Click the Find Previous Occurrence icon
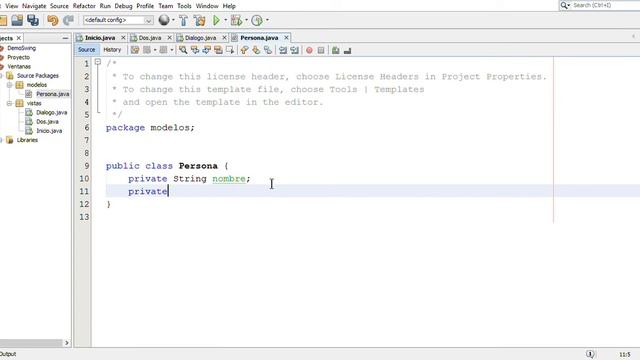Viewport: 640px width, 360px height. [195, 50]
